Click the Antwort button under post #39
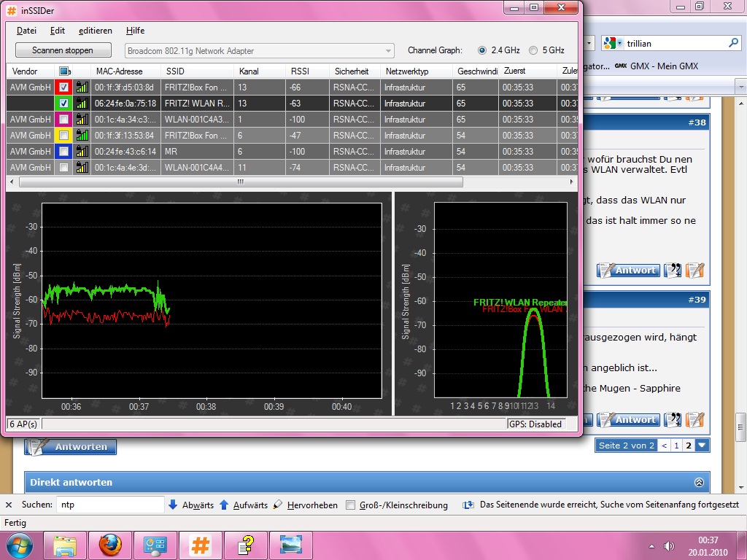The image size is (747, 560). (x=628, y=419)
